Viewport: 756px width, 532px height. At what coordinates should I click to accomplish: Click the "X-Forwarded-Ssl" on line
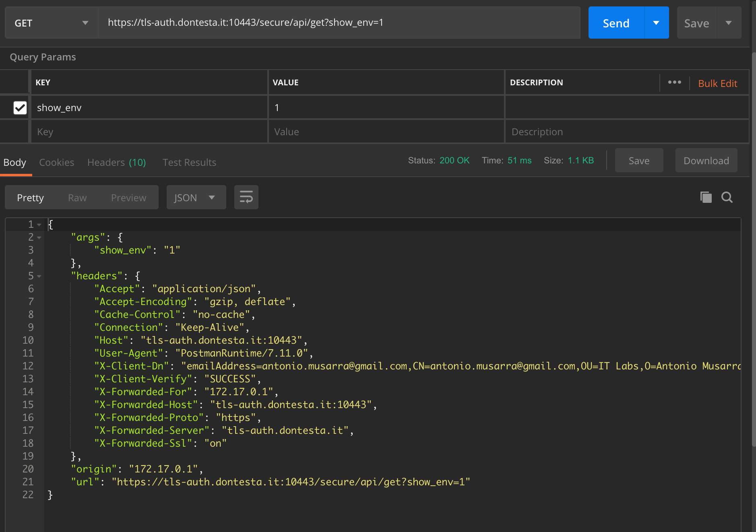point(160,443)
